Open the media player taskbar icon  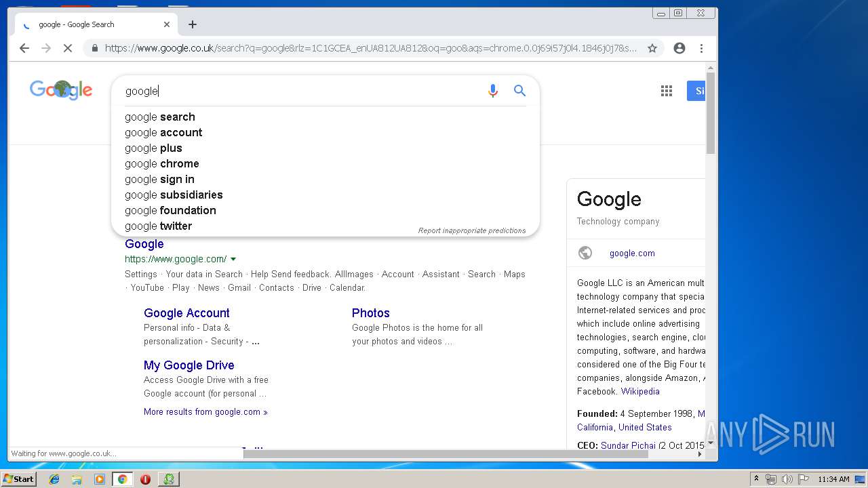click(x=100, y=479)
